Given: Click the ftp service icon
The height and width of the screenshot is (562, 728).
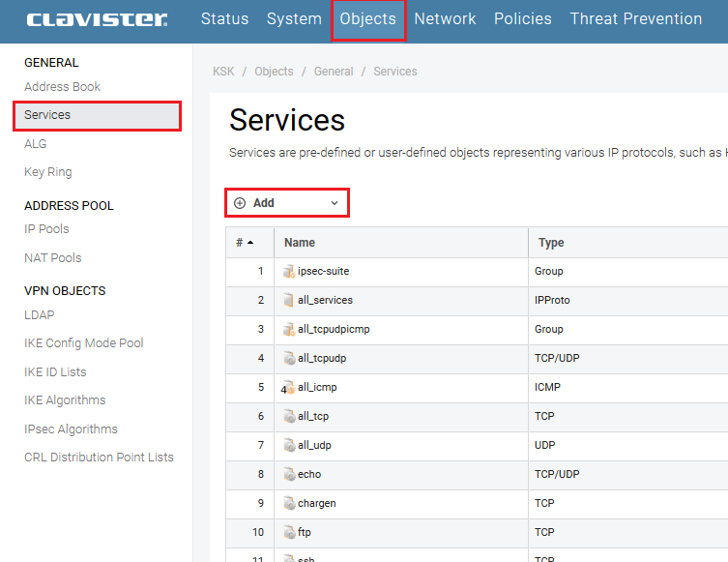Looking at the screenshot, I should (x=289, y=533).
